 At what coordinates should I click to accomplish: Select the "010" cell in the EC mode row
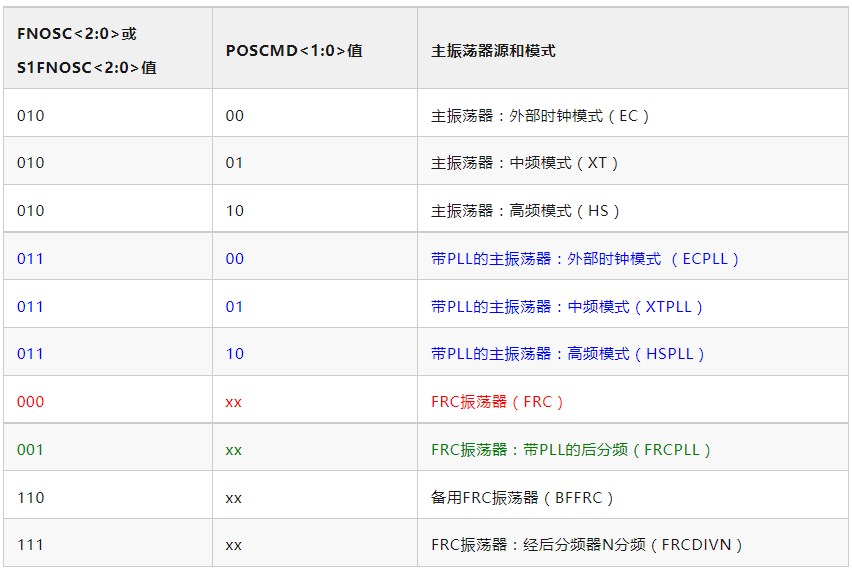pos(108,112)
